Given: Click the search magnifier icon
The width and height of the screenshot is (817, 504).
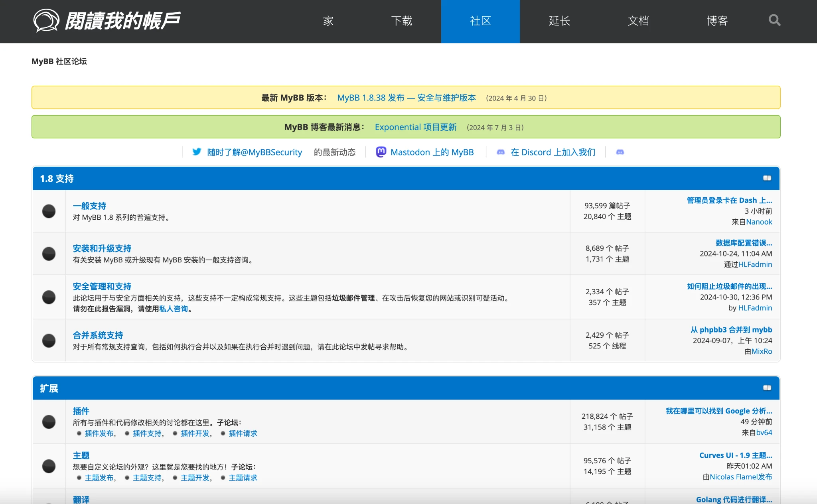Looking at the screenshot, I should (774, 20).
